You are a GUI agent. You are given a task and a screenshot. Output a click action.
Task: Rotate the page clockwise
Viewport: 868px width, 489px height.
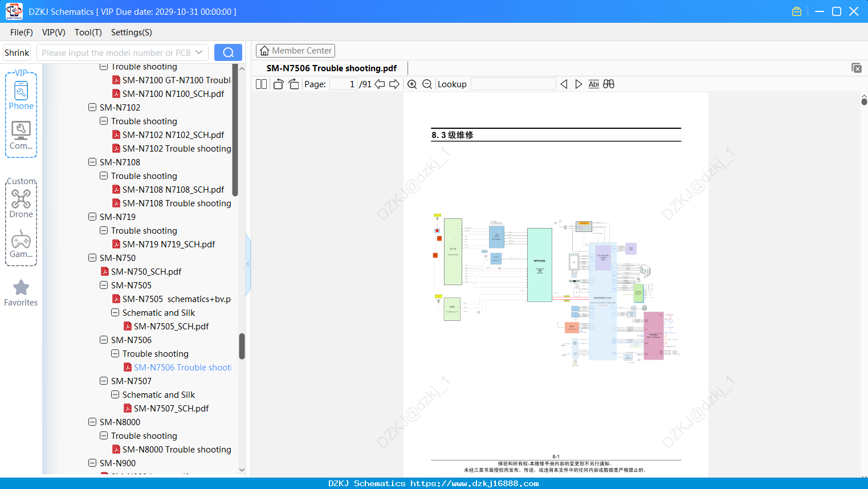pyautogui.click(x=294, y=84)
